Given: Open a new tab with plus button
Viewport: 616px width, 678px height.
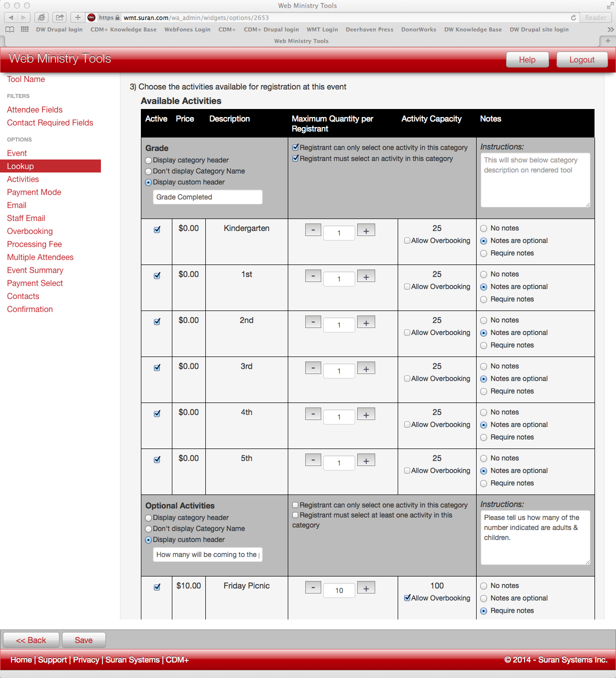Looking at the screenshot, I should point(608,41).
